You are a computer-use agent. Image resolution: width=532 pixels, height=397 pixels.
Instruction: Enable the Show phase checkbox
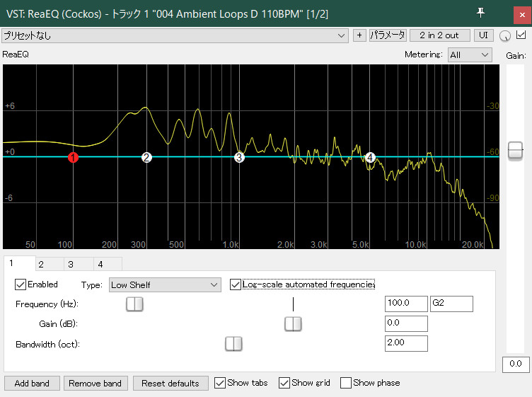tap(346, 383)
